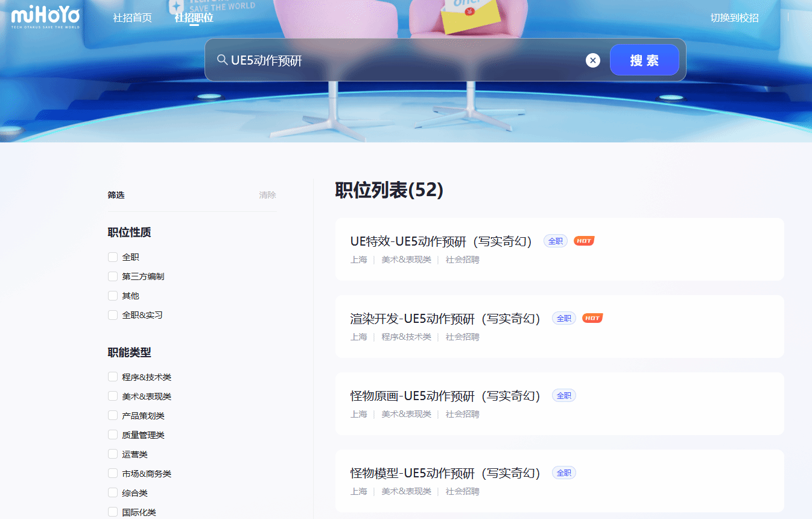Open the UE特效-UE5动作预研 job listing

click(x=440, y=241)
